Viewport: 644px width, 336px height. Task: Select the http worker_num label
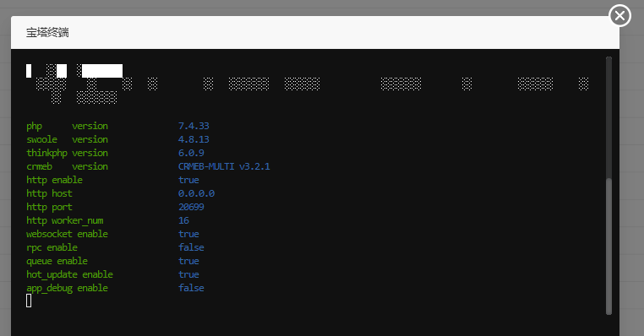pyautogui.click(x=64, y=220)
